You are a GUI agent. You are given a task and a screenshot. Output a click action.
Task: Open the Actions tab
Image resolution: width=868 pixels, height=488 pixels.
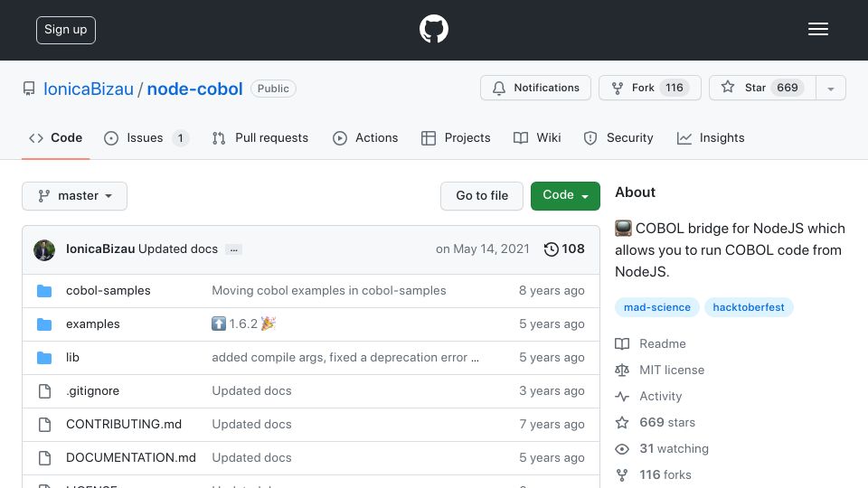tap(365, 137)
